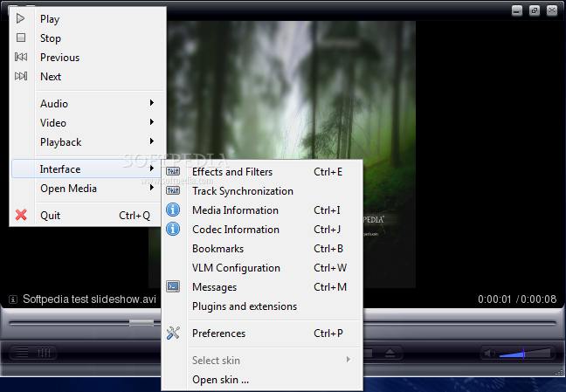
Task: Click the Effects and Filters equalizer icon
Action: click(x=173, y=171)
